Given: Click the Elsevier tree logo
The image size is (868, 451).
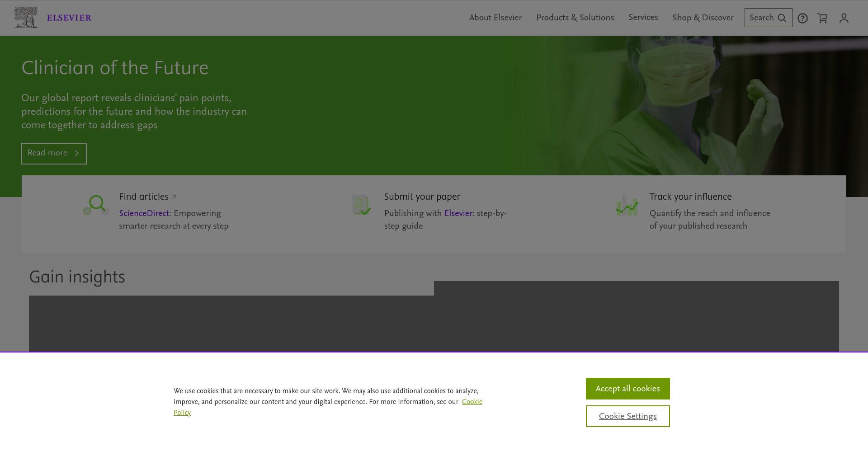Looking at the screenshot, I should tap(26, 18).
